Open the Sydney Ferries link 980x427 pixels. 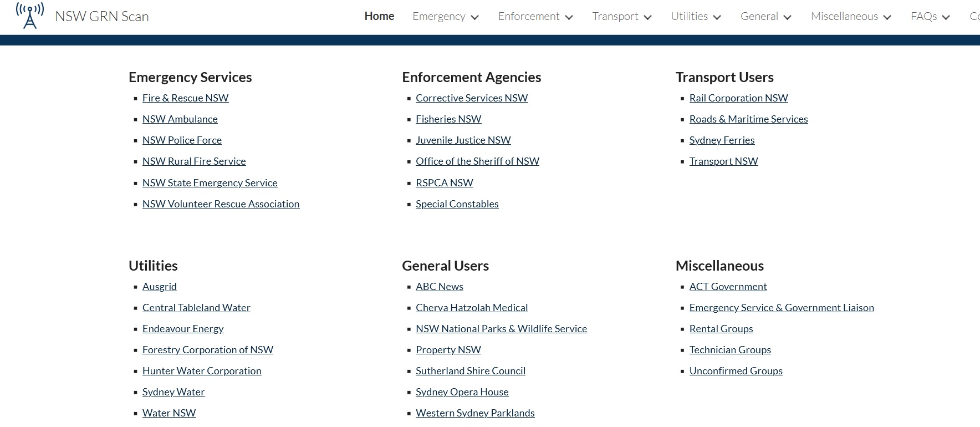point(722,140)
